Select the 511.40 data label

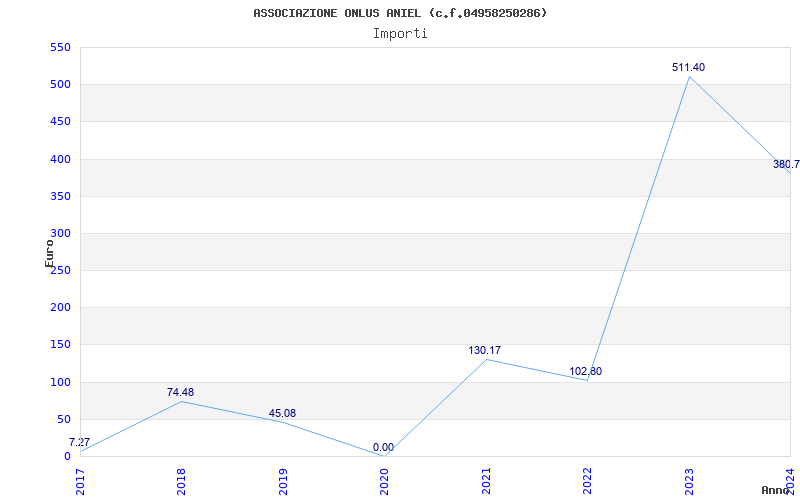pos(688,67)
